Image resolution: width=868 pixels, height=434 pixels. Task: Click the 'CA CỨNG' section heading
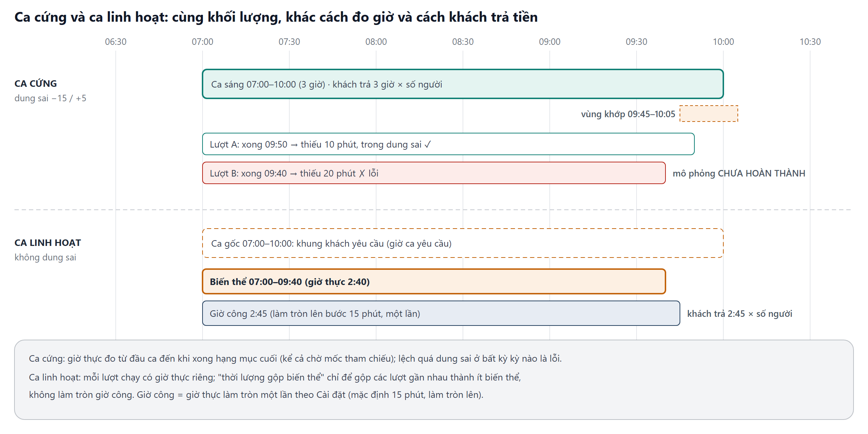click(x=35, y=84)
